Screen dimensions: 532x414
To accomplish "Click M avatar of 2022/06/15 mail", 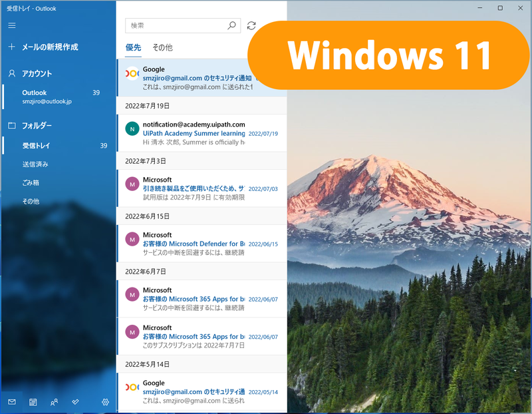I will click(x=132, y=240).
